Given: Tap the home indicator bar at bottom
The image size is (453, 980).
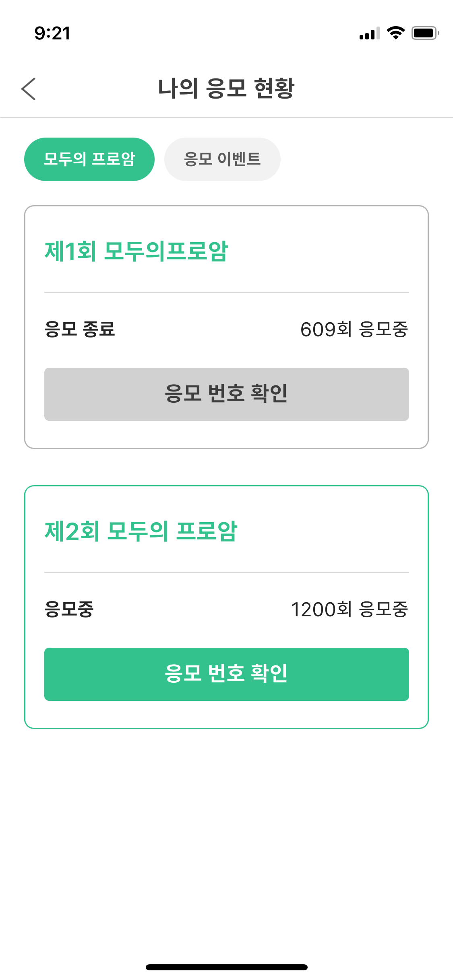Looking at the screenshot, I should (226, 967).
